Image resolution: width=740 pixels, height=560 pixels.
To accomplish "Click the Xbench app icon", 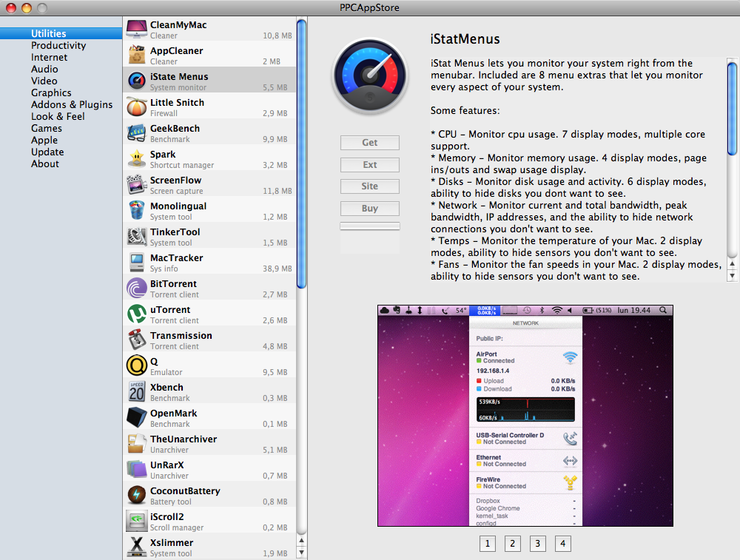I will pyautogui.click(x=137, y=392).
